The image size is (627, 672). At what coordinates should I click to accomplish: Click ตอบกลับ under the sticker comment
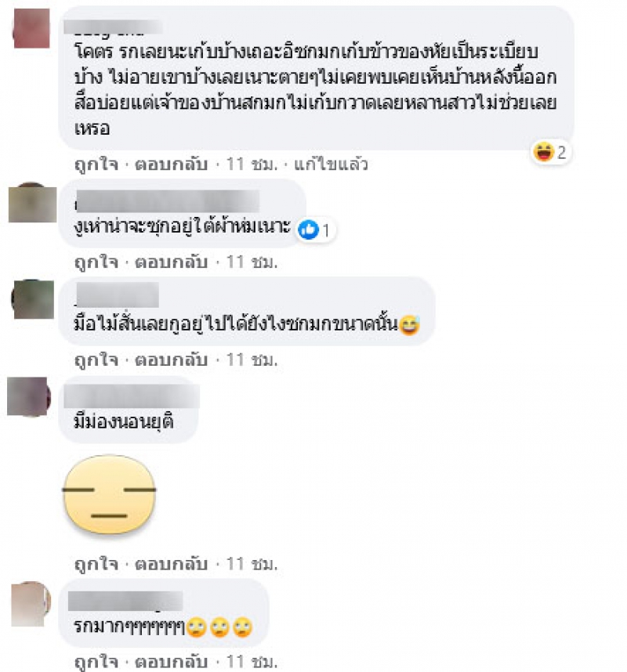(171, 564)
